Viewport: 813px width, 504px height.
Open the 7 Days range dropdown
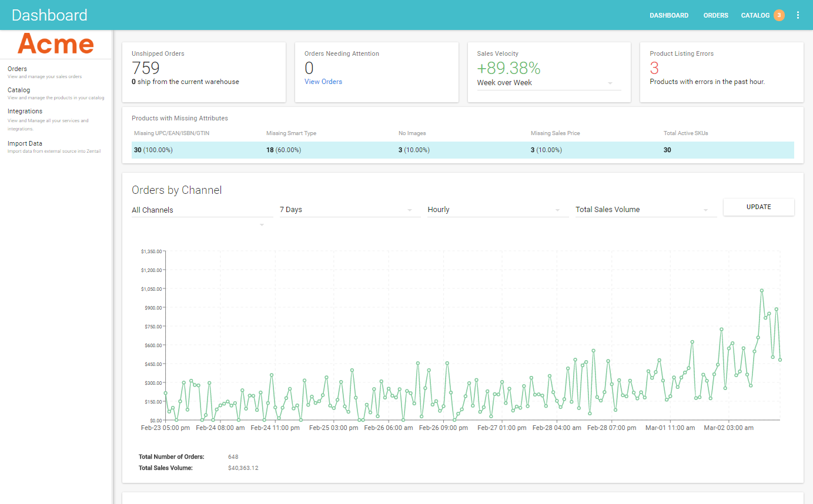(350, 210)
